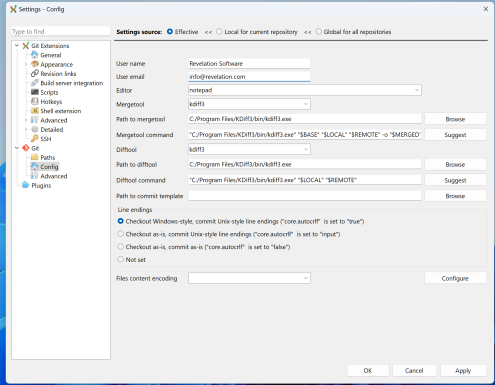Open General settings page

(x=51, y=55)
